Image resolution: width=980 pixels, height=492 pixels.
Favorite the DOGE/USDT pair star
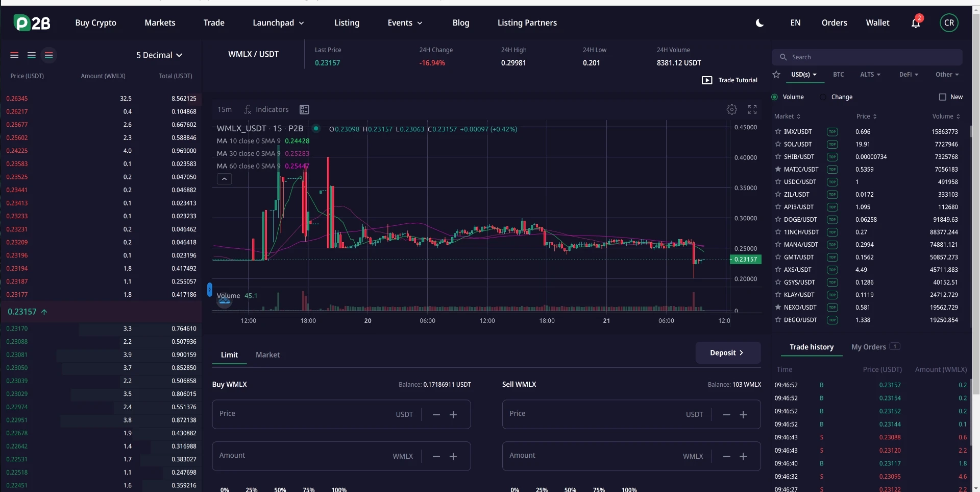[778, 219]
